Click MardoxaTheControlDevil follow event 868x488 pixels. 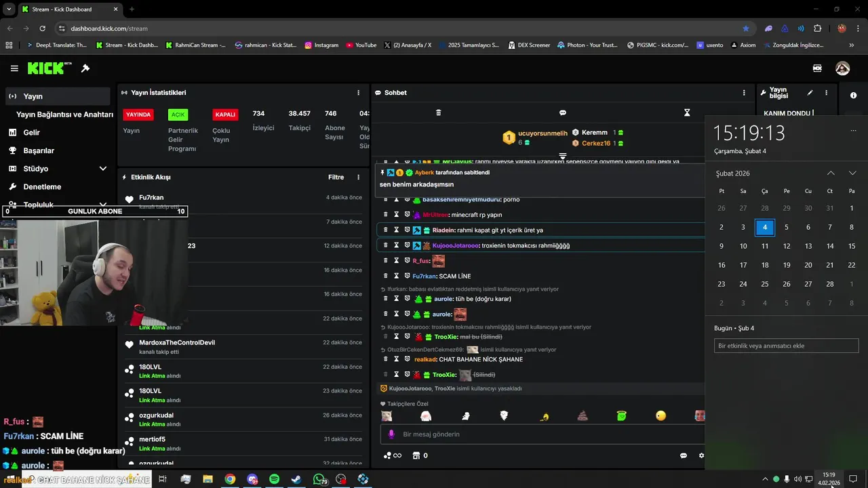243,346
